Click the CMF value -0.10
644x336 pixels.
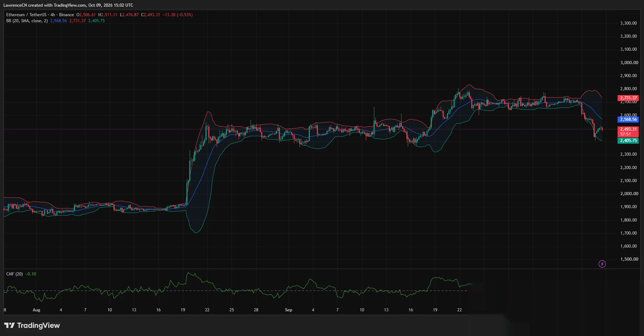(x=31, y=274)
